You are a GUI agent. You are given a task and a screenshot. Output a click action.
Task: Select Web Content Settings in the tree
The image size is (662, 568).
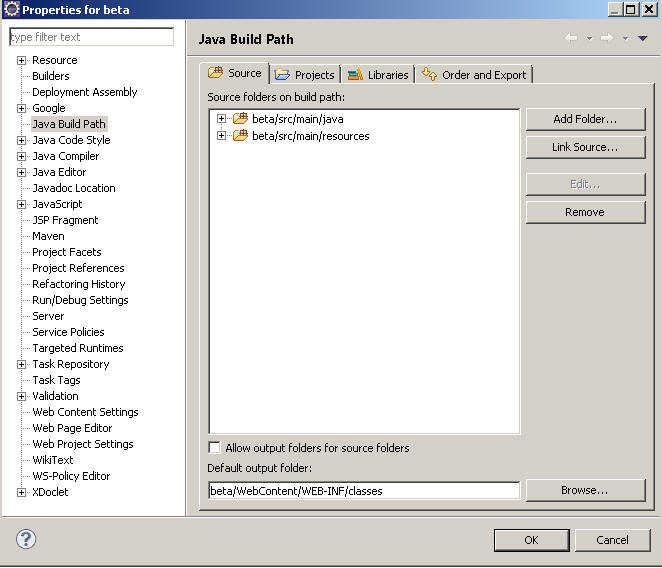(85, 412)
